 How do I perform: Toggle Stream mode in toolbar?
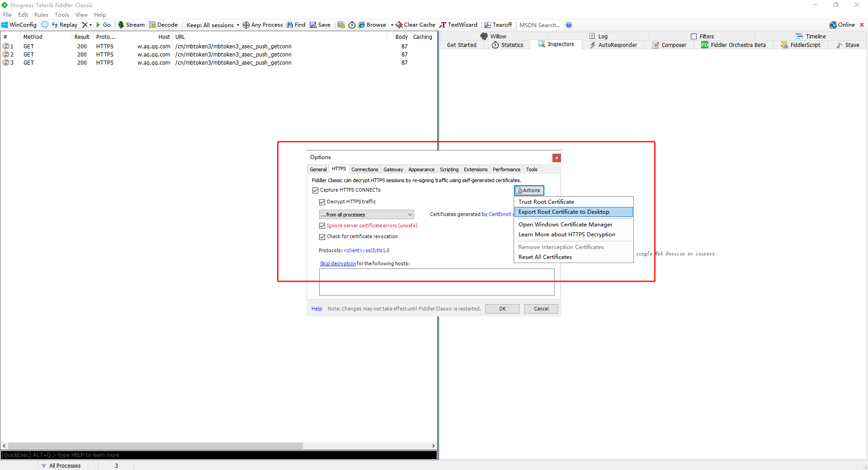(x=131, y=25)
